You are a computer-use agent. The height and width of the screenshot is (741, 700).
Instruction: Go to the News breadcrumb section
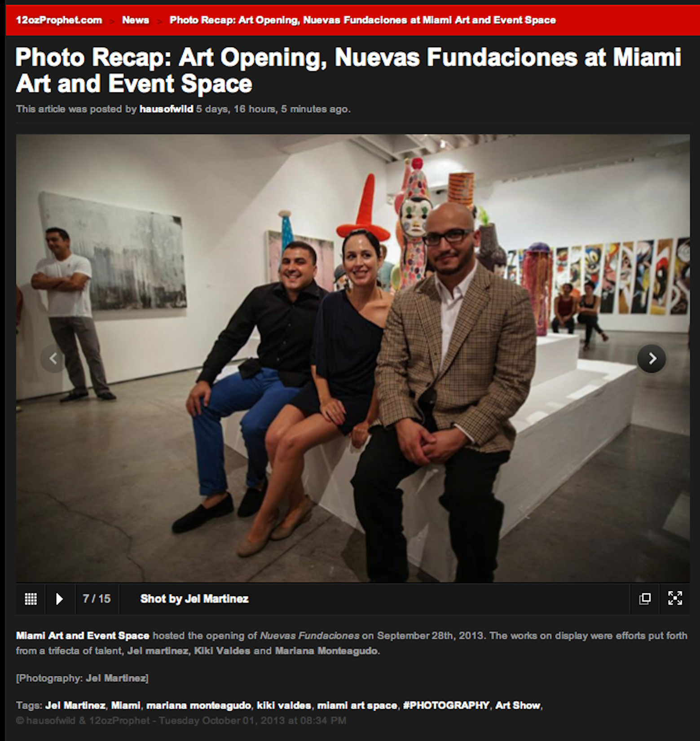pos(135,20)
